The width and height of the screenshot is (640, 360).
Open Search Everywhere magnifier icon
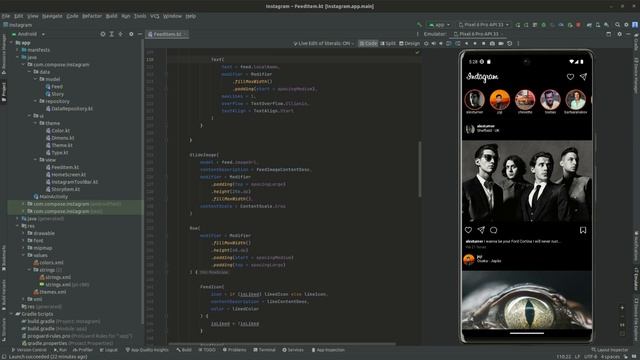[x=618, y=25]
